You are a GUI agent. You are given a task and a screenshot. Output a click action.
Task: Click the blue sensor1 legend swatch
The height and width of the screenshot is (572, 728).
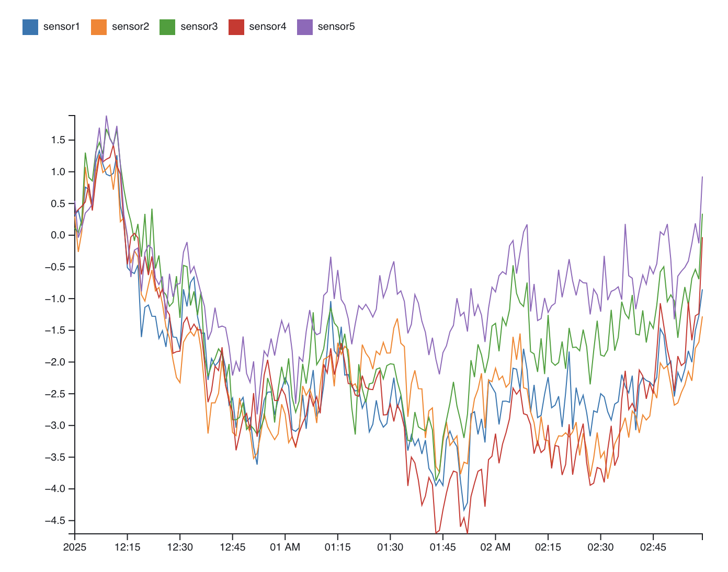30,27
